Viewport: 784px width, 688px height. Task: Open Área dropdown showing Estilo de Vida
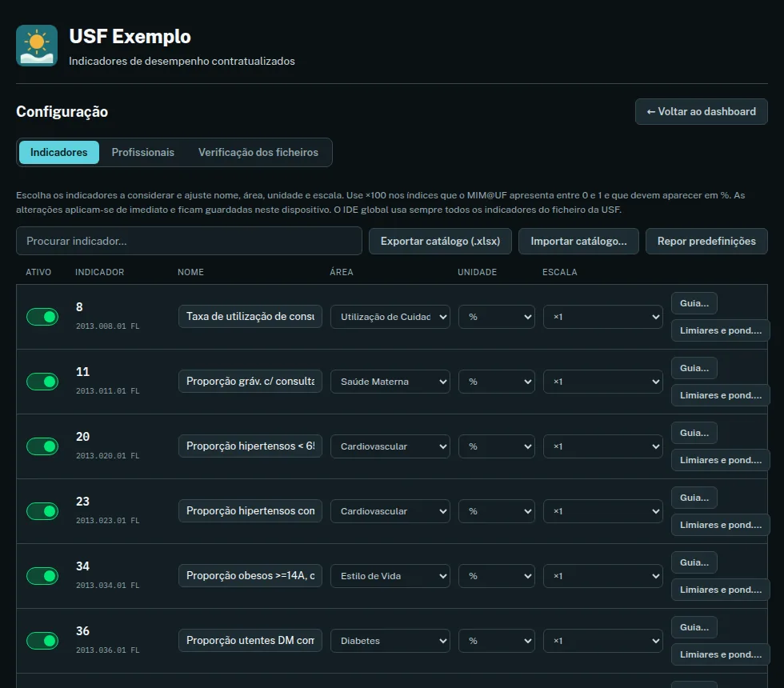[390, 576]
